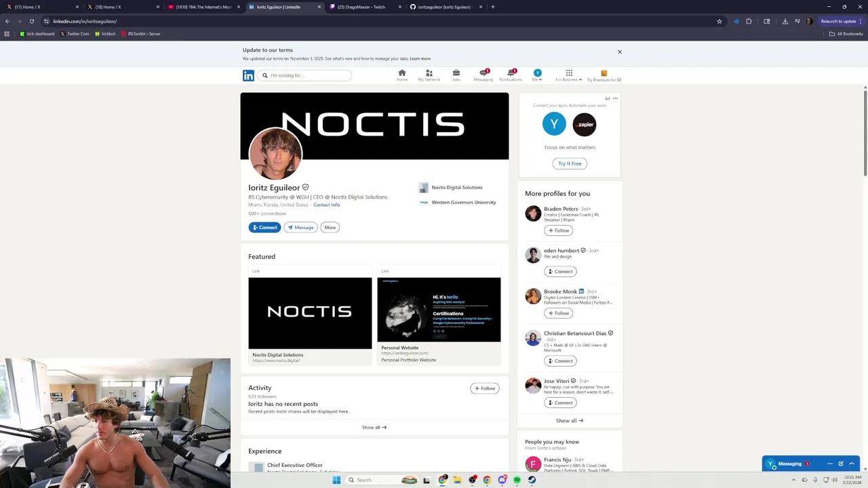The width and height of the screenshot is (868, 488).
Task: Connect with Jose Viteri
Action: (x=560, y=403)
